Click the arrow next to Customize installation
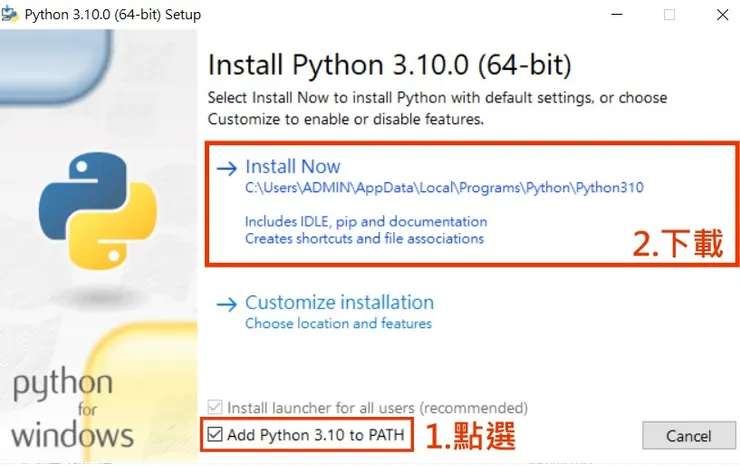The height and width of the screenshot is (466, 740). [x=227, y=303]
